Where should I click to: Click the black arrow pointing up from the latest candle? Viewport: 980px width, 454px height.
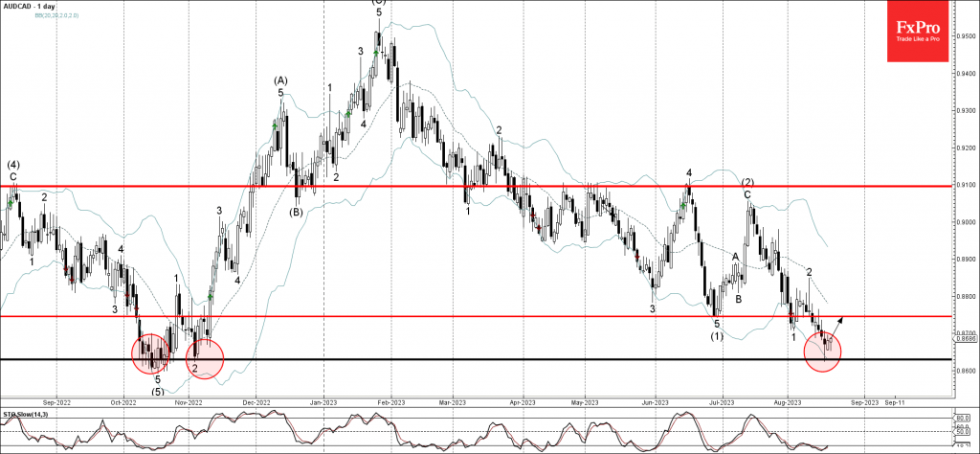(836, 323)
